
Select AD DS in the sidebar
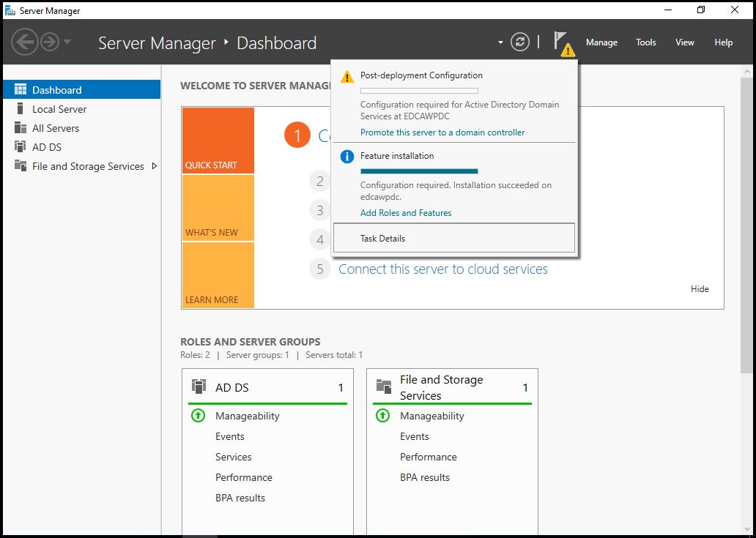coord(81,147)
